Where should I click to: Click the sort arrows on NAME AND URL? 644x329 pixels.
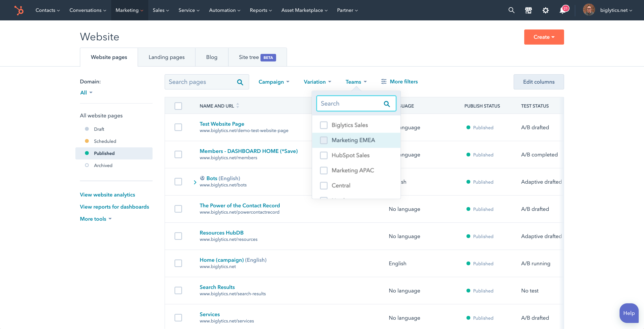(238, 106)
